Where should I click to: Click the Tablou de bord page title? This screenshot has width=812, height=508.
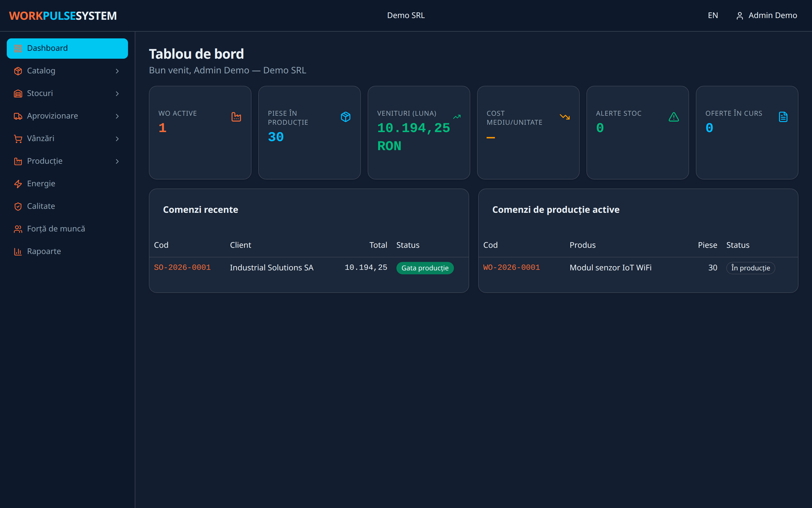tap(196, 54)
